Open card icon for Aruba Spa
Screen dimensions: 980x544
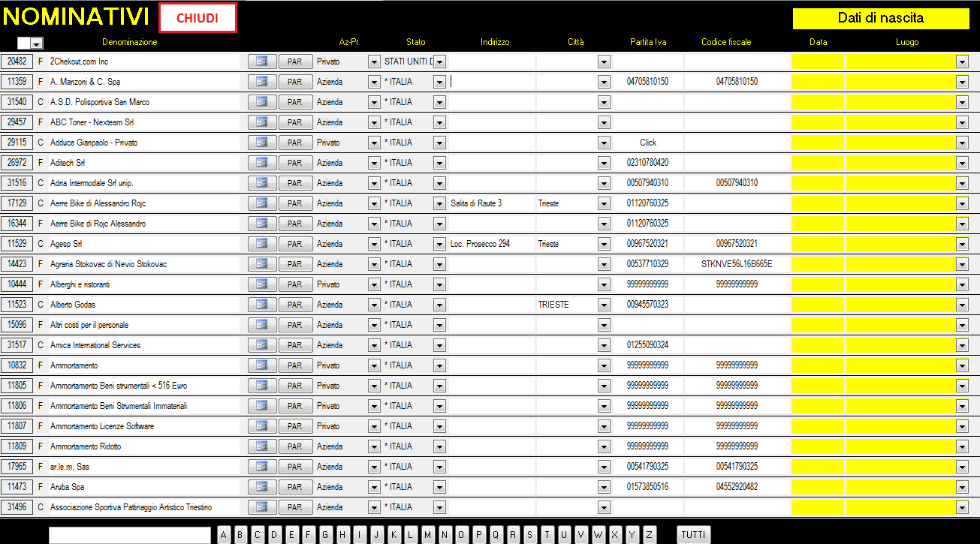click(262, 487)
